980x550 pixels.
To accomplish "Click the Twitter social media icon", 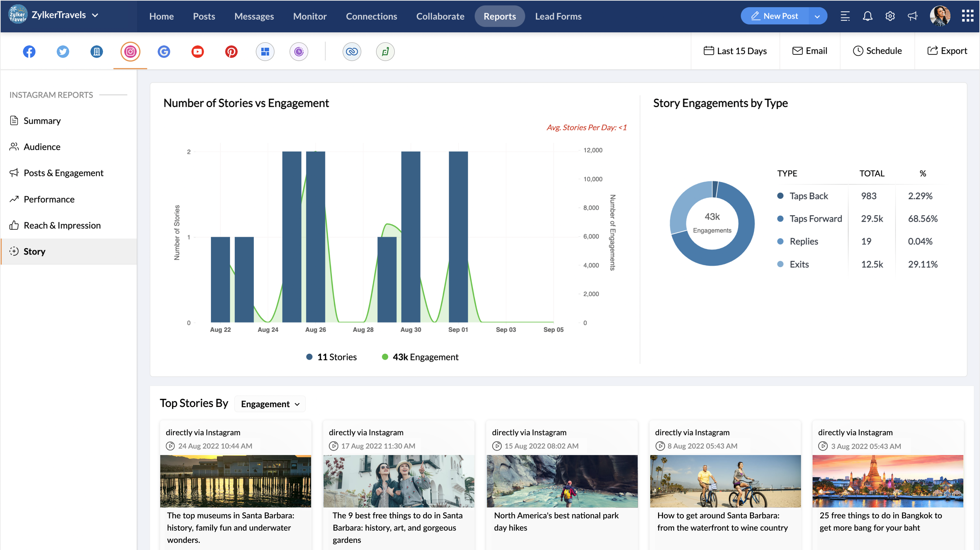I will pyautogui.click(x=63, y=50).
